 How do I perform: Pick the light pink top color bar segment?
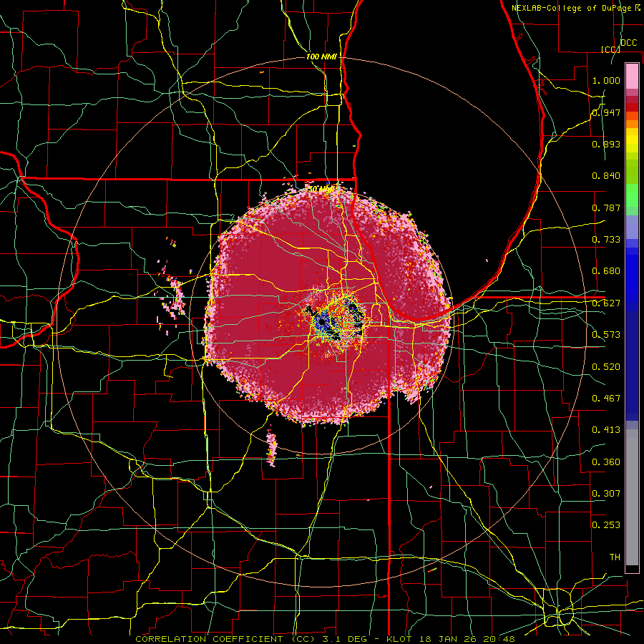[632, 76]
